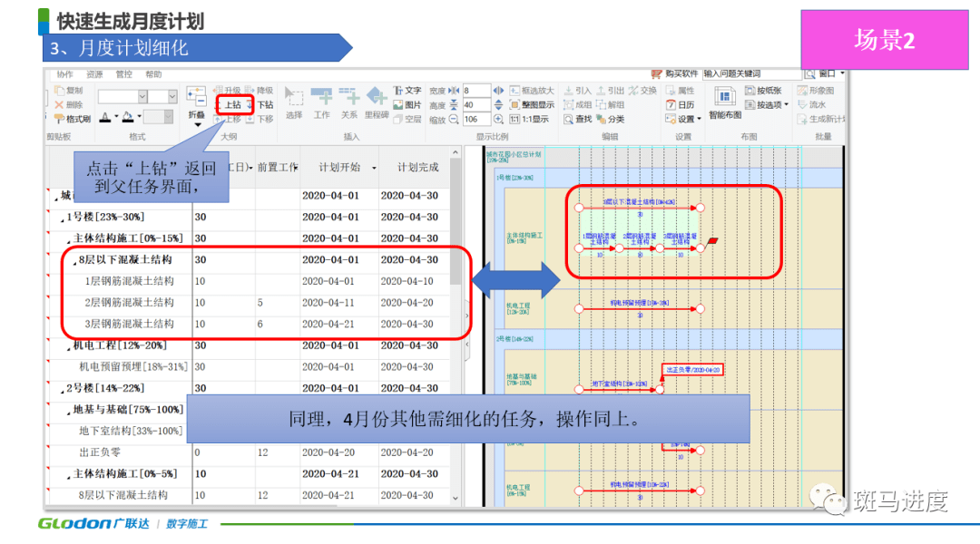
Task: Click the 复制 copy icon
Action: 60,91
